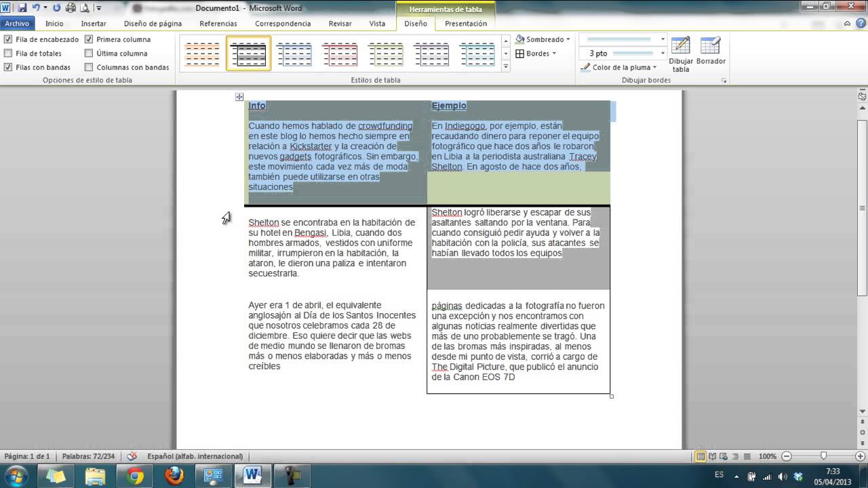The width and height of the screenshot is (868, 488).
Task: Uncheck Fila de encabezado checkbox
Action: (8, 39)
